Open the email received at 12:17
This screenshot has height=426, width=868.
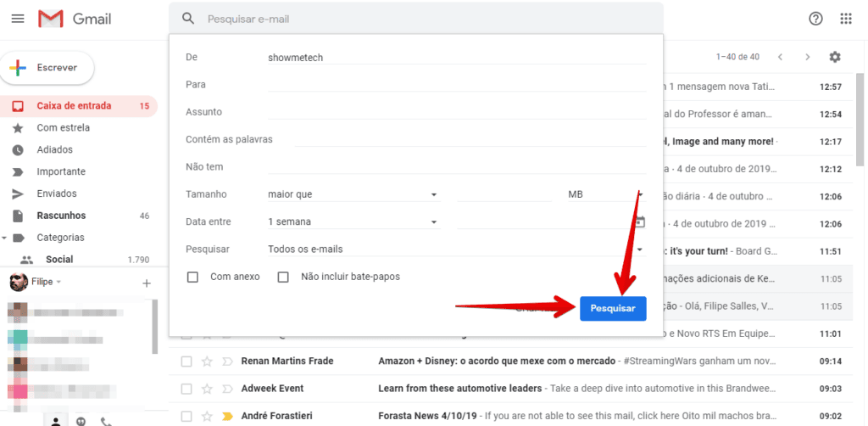(x=759, y=142)
